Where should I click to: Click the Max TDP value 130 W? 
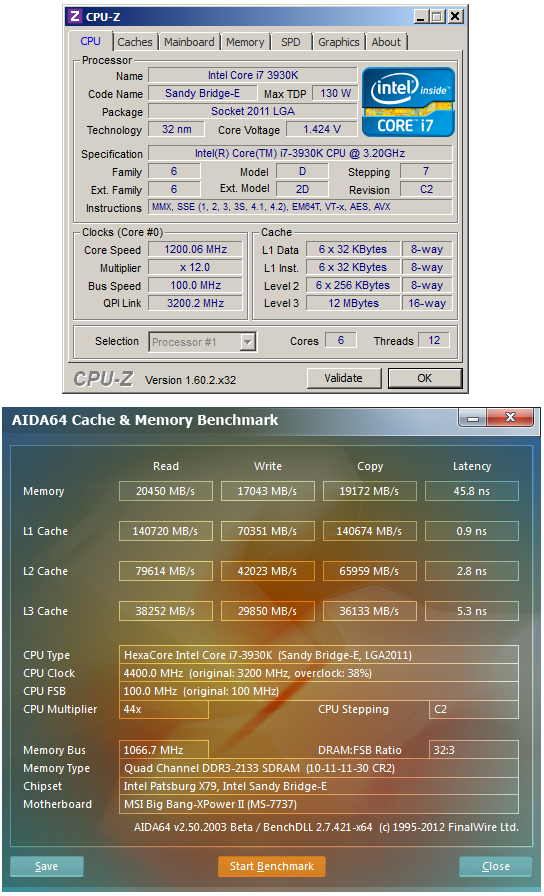335,93
